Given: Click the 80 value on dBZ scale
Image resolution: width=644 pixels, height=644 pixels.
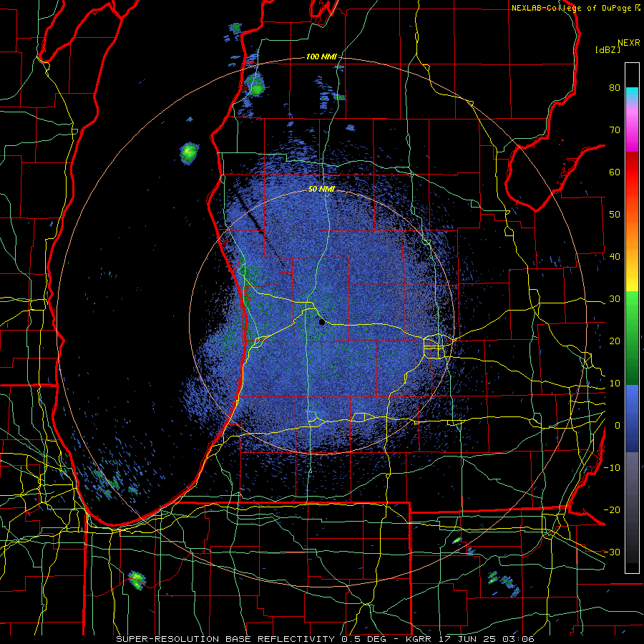Looking at the screenshot, I should click(615, 87).
